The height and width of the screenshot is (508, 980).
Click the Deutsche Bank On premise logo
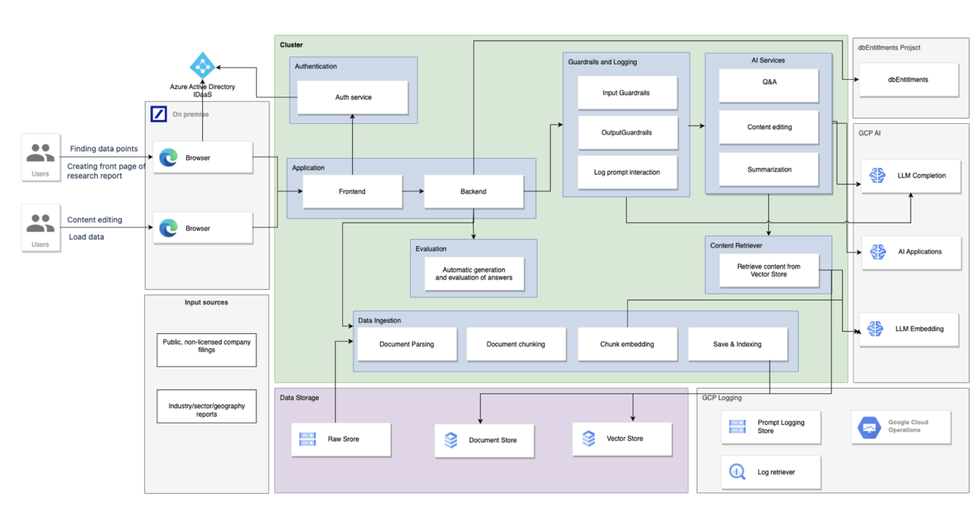point(159,114)
